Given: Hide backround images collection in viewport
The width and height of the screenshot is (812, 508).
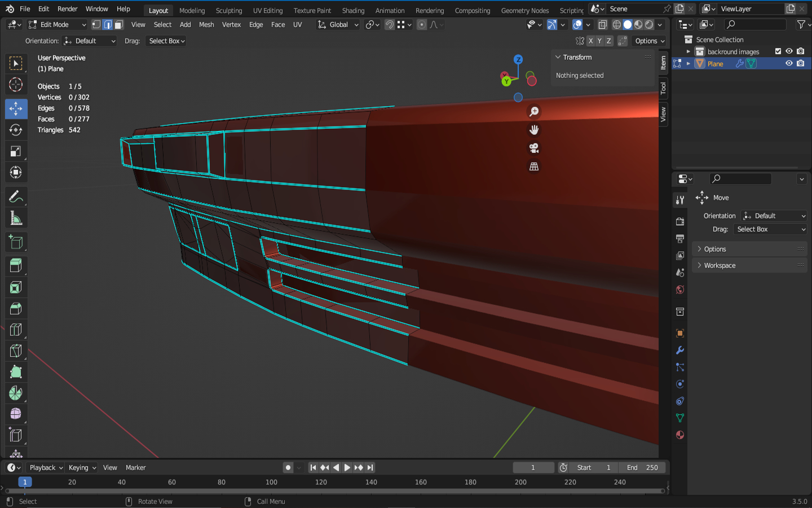Looking at the screenshot, I should point(789,51).
